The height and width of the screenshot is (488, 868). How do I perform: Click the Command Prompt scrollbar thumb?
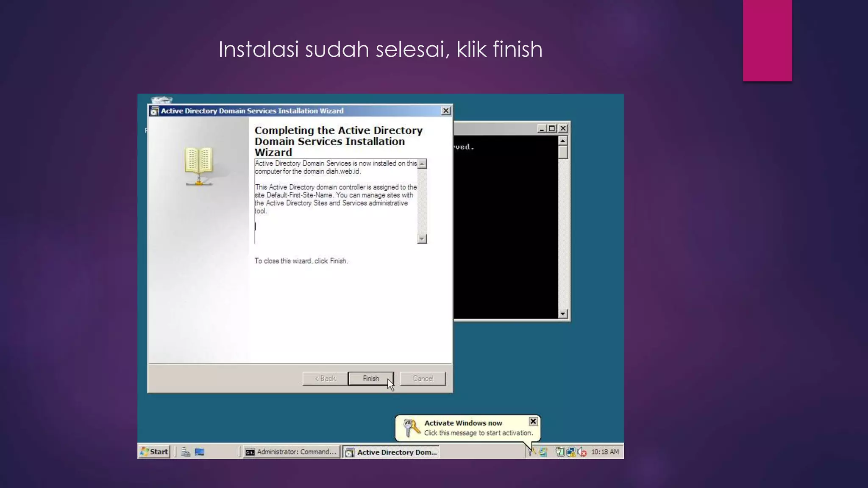point(563,152)
